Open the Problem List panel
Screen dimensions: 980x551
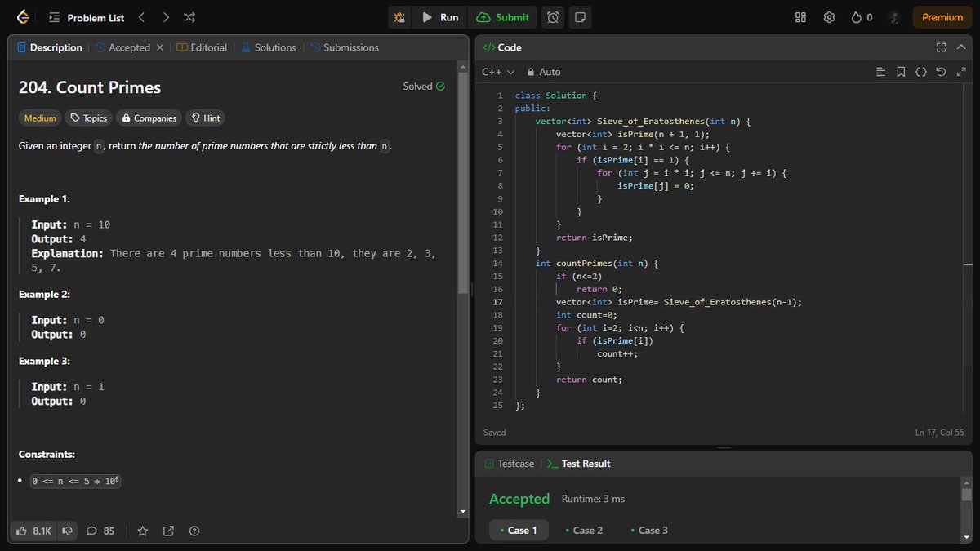click(87, 17)
